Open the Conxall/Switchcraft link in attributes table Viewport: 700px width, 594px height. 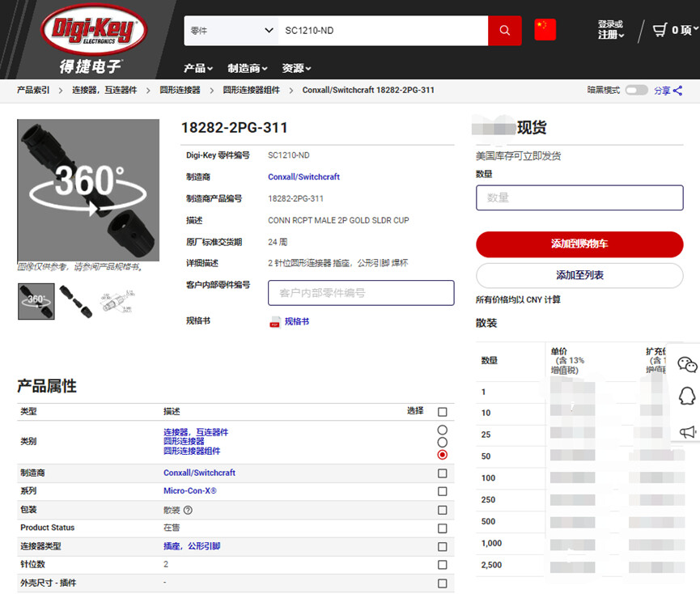(199, 473)
